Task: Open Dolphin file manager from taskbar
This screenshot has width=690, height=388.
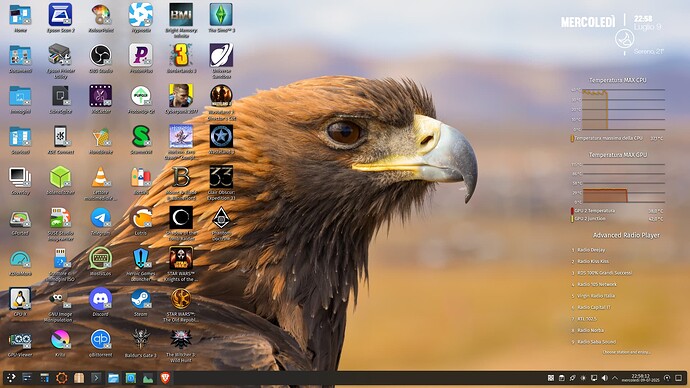Action: pos(114,378)
